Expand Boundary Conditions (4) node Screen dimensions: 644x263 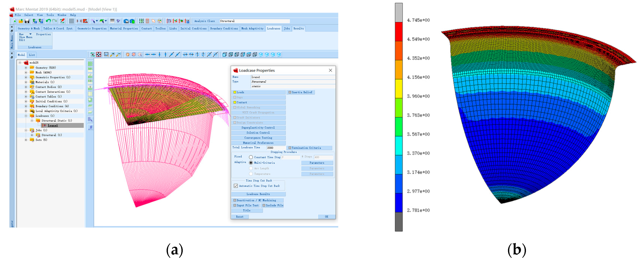pos(26,106)
